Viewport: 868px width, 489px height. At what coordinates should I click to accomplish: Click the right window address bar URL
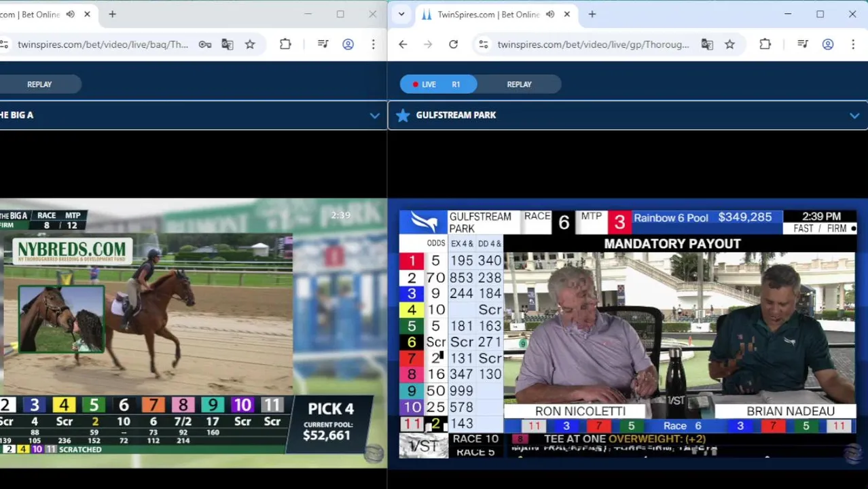pyautogui.click(x=593, y=44)
